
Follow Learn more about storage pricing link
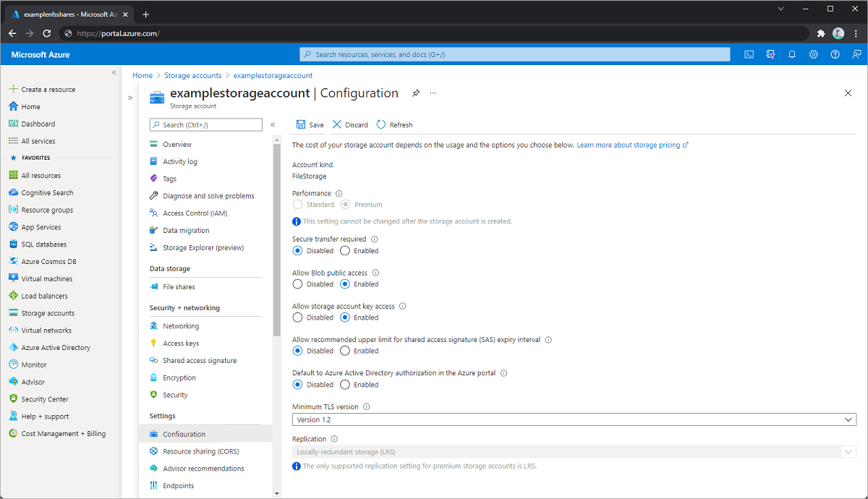click(x=632, y=145)
